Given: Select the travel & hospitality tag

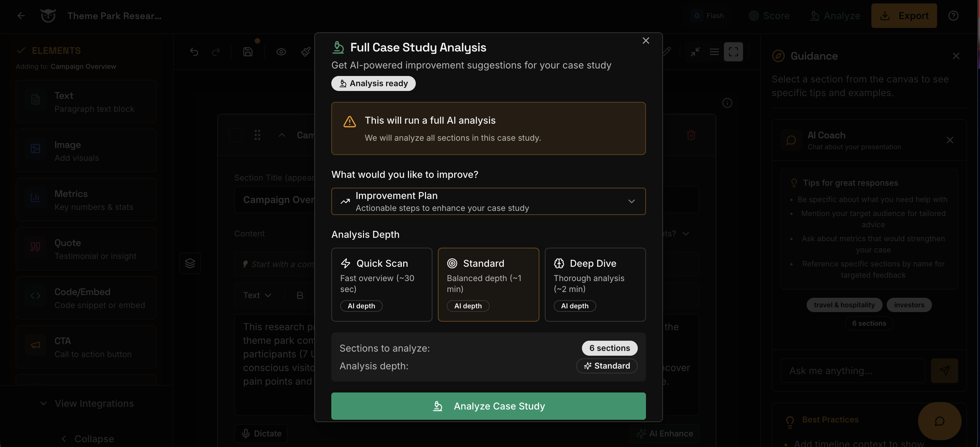Looking at the screenshot, I should click(x=844, y=305).
